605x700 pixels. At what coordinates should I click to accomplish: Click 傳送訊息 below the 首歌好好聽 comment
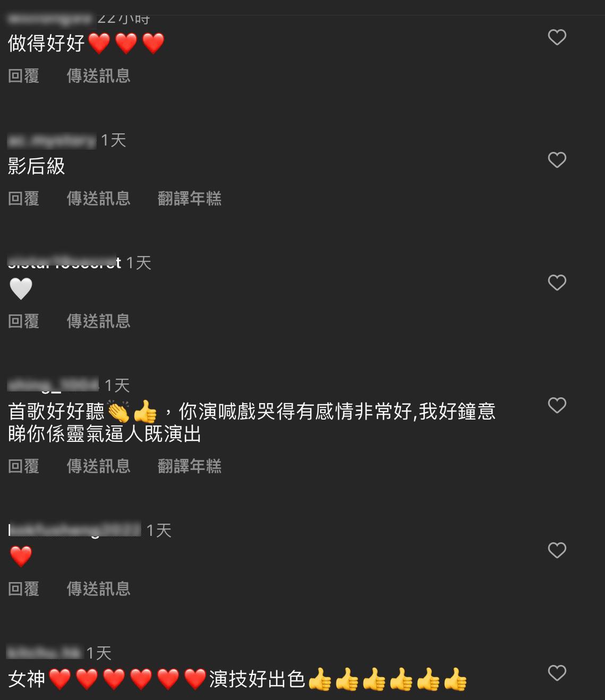click(99, 466)
